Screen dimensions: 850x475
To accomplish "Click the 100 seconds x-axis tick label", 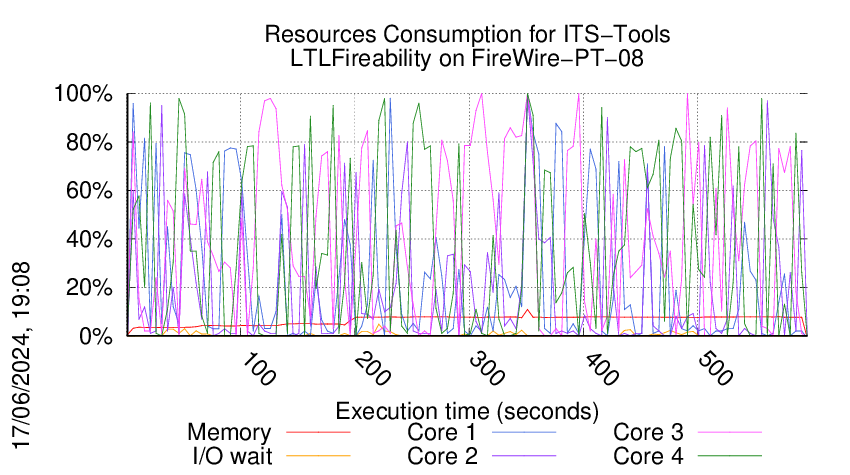I will point(258,370).
